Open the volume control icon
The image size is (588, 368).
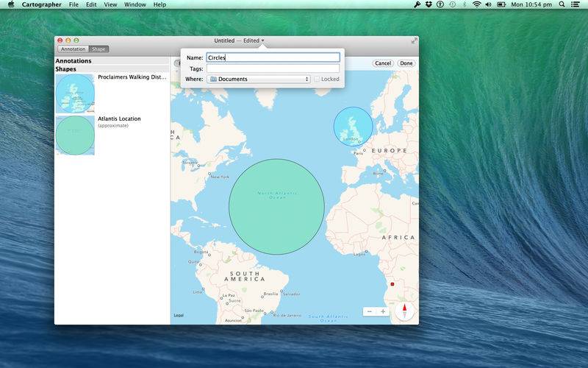(x=488, y=4)
